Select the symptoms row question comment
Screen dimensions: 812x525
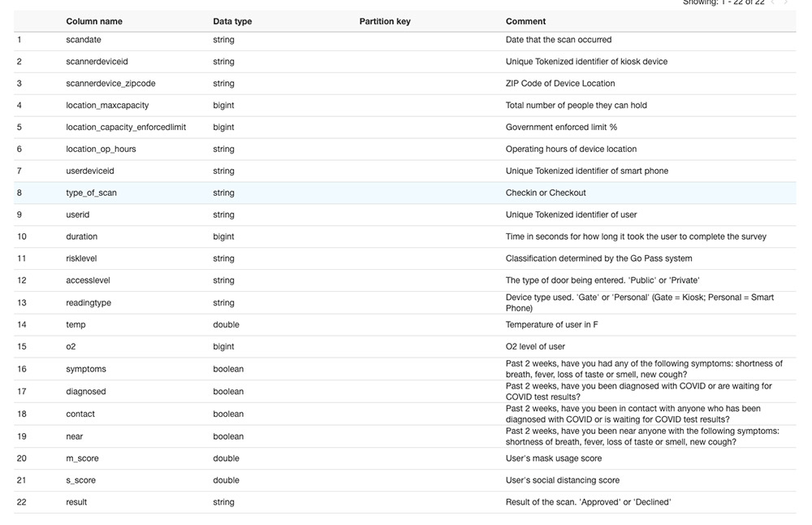[x=644, y=369]
